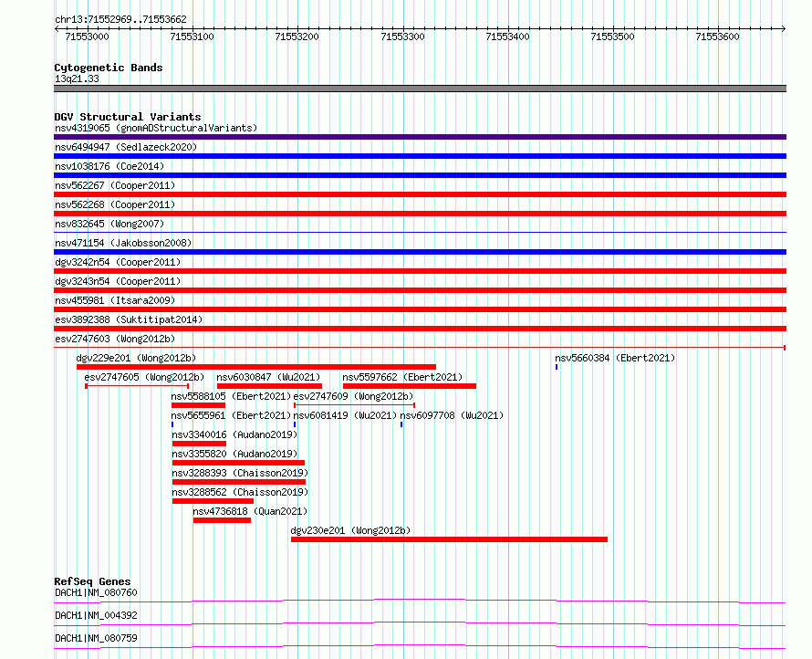Viewport: 812px width, 659px height.
Task: Select the gray 13q21.33 cytogenetic band bar
Action: [420, 89]
